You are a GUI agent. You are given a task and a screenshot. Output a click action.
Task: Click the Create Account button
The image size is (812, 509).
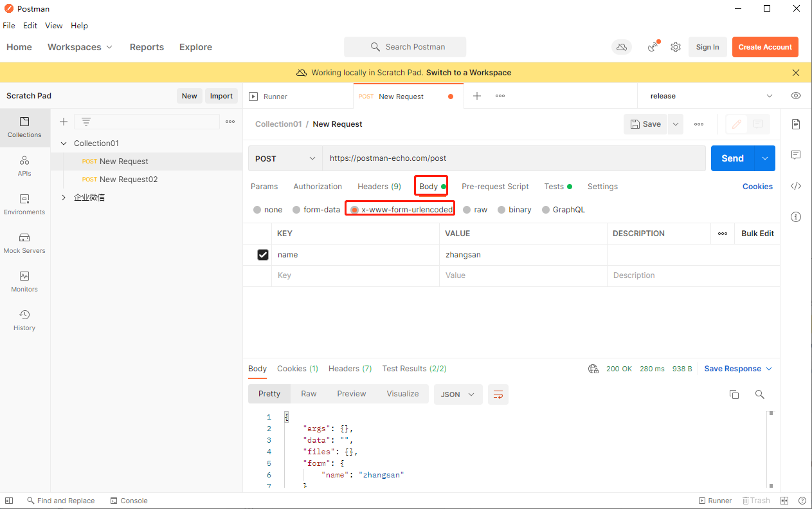tap(765, 47)
